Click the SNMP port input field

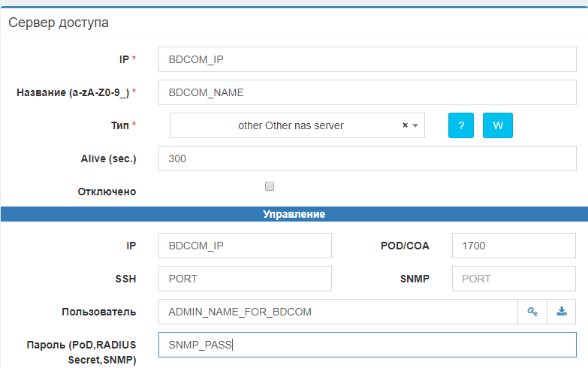point(514,279)
